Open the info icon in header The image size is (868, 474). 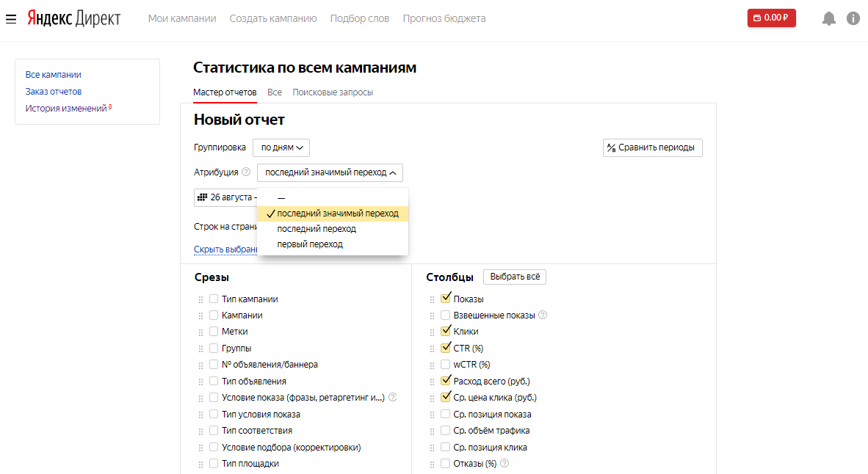[853, 18]
